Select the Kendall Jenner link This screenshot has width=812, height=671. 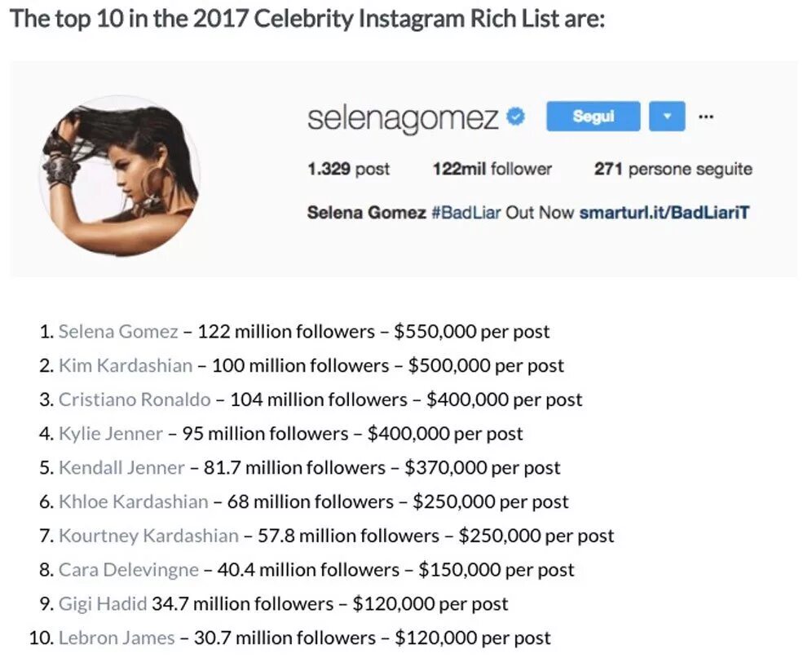point(121,468)
